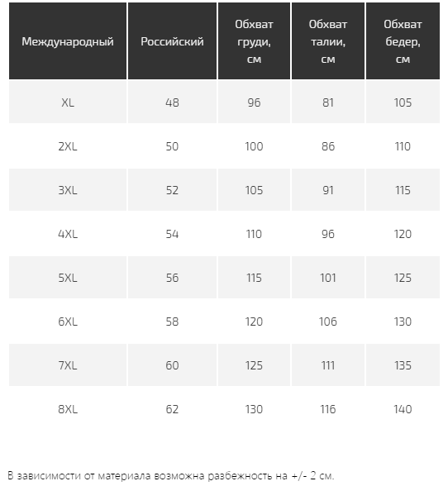Select the Обхват груди, см header
The width and height of the screenshot is (448, 486).
click(x=254, y=41)
